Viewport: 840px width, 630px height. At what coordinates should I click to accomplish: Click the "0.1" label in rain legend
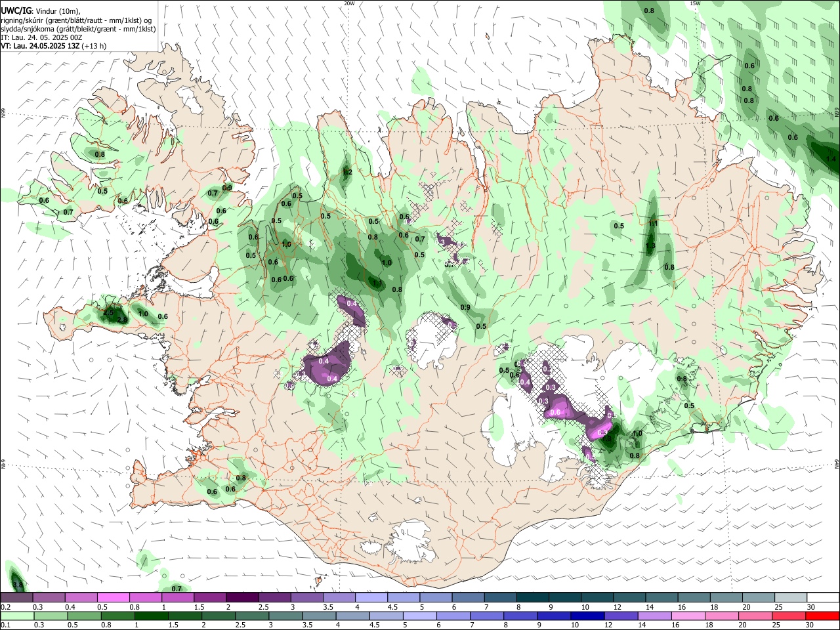click(6, 626)
